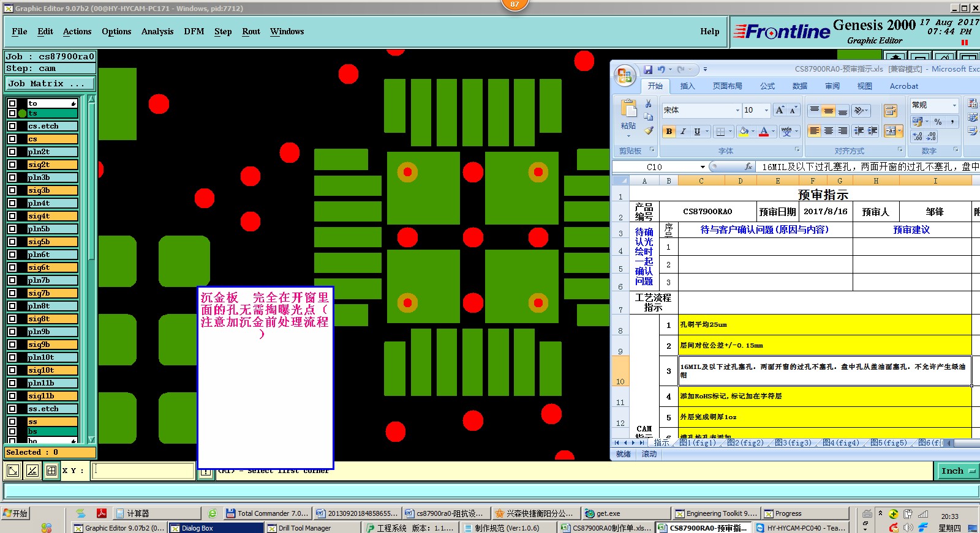Save the Excel workbook via quick access

tap(648, 69)
